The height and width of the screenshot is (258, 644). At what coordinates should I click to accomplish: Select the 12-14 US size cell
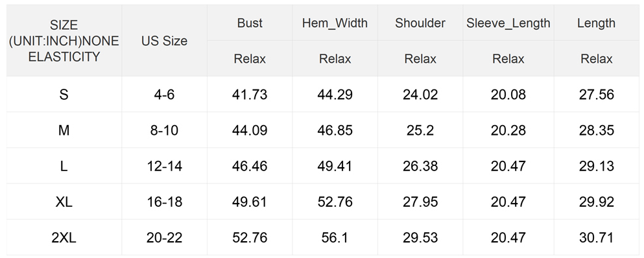164,166
